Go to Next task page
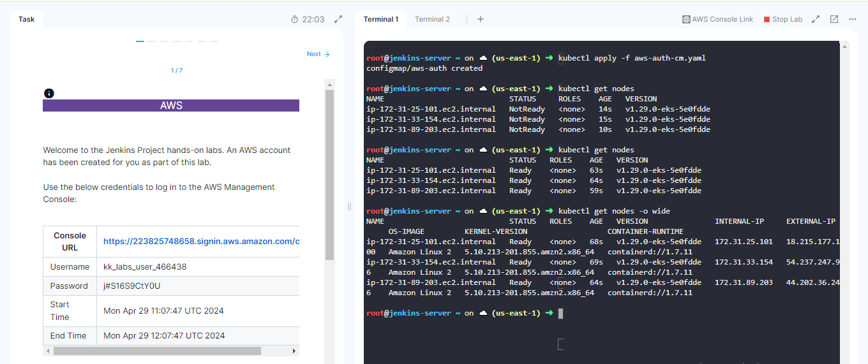 pos(318,54)
